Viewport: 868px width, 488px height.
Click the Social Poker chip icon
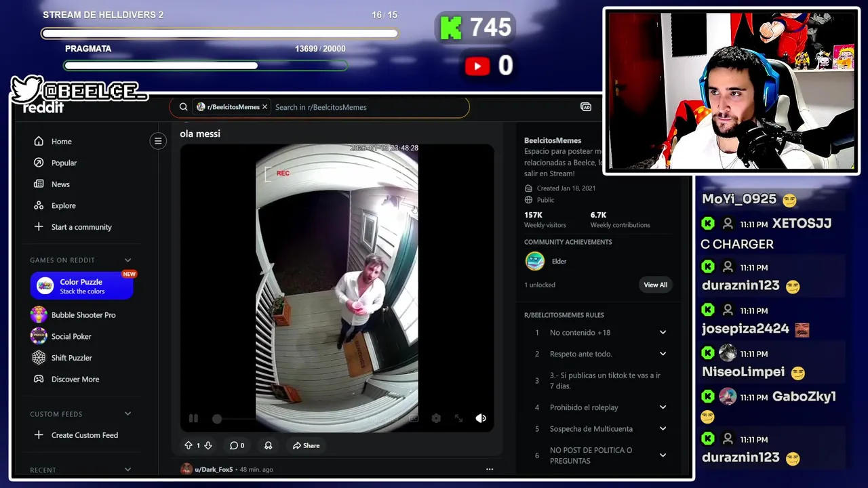[39, 336]
